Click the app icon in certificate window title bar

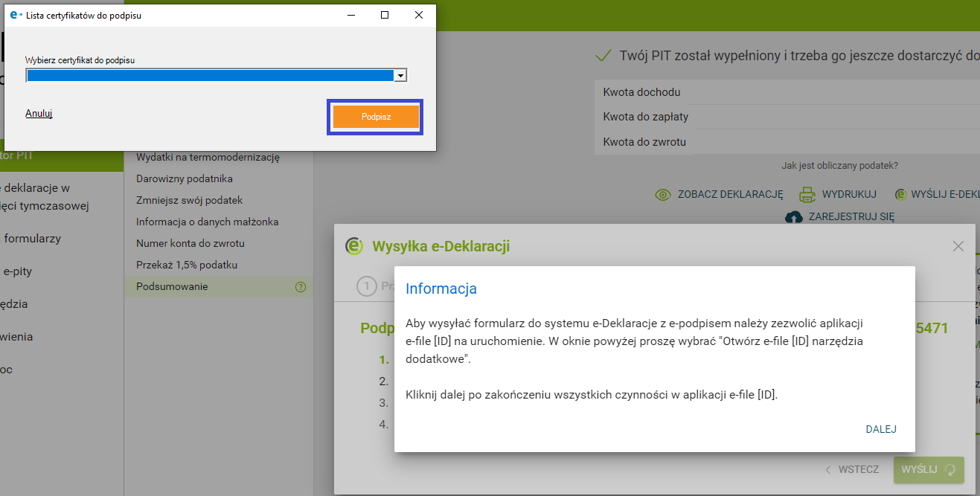pyautogui.click(x=16, y=15)
